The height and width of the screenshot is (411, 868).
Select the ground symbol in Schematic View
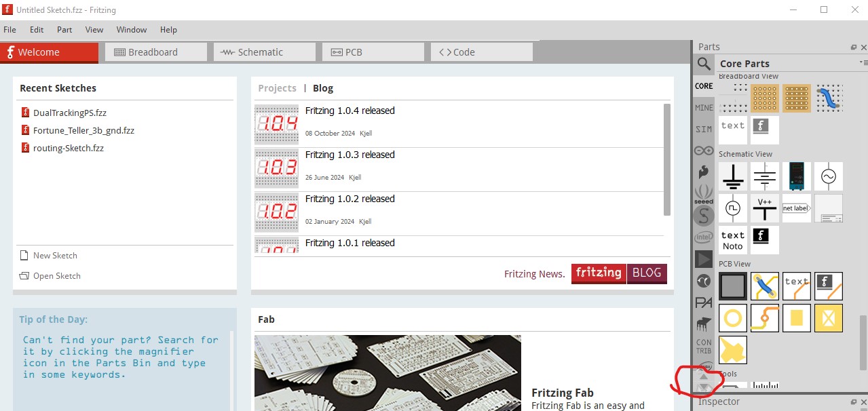point(733,176)
